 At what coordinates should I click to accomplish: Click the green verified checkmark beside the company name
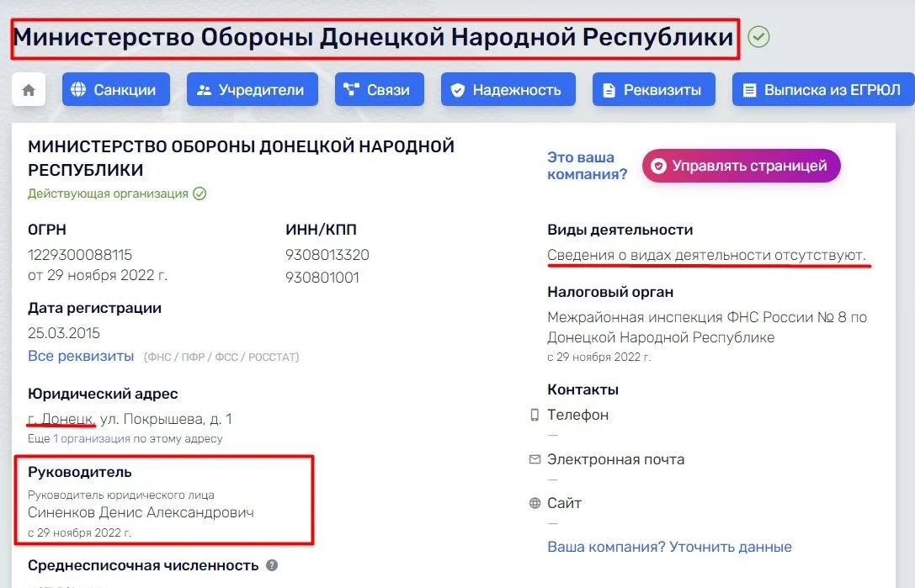[758, 37]
